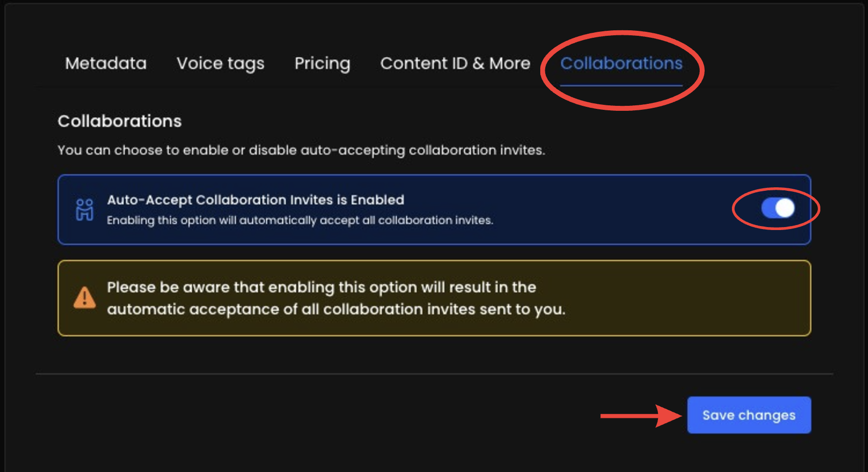
Task: Click the word 'Enabled' in the auto-accept title
Action: coord(377,200)
